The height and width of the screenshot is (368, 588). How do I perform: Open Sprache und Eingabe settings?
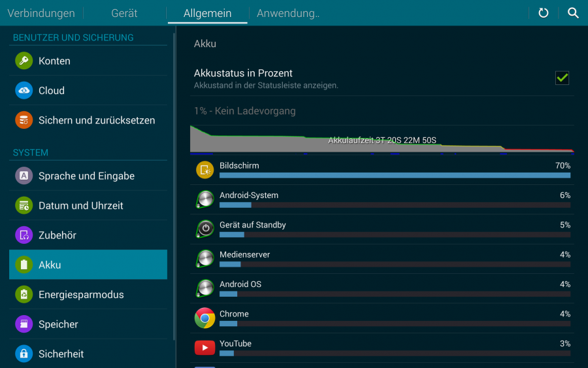[x=86, y=176]
